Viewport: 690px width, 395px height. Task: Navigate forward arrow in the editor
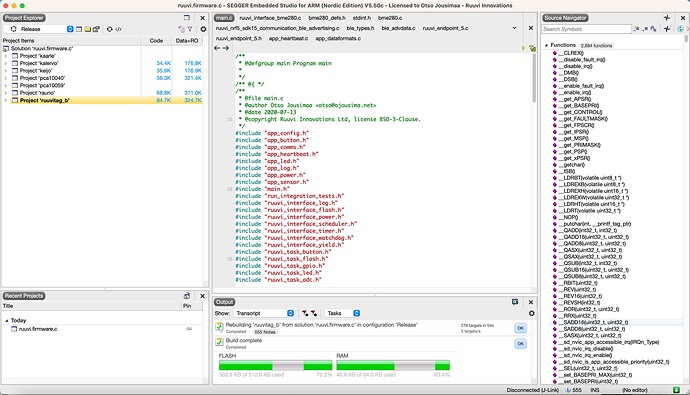pos(226,48)
